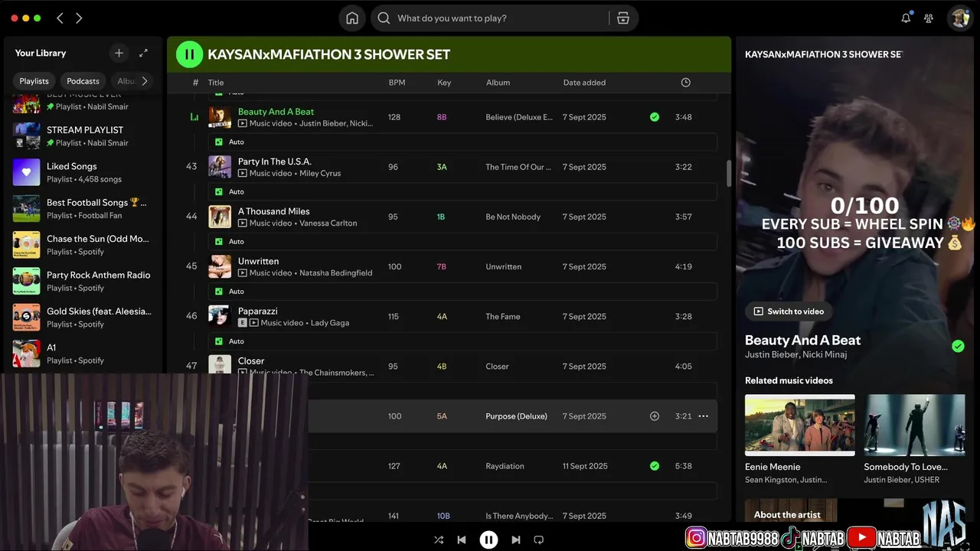Show more library filter chips
The height and width of the screenshot is (551, 980).
145,80
